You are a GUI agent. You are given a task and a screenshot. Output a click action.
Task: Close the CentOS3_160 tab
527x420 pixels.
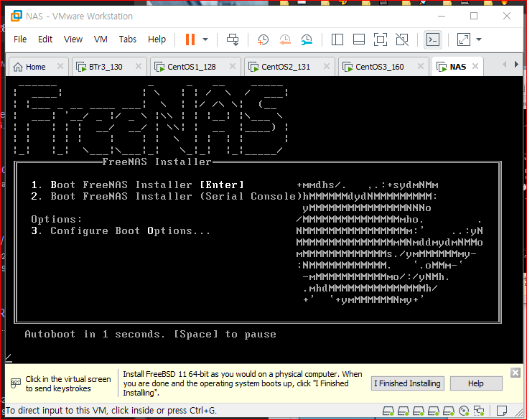click(x=421, y=66)
